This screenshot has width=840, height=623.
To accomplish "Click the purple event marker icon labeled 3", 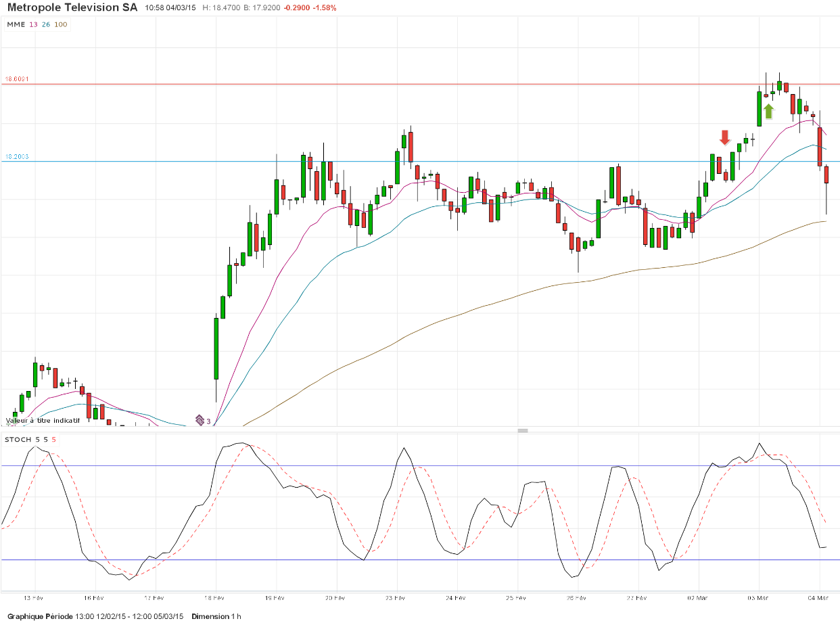I will tap(200, 420).
